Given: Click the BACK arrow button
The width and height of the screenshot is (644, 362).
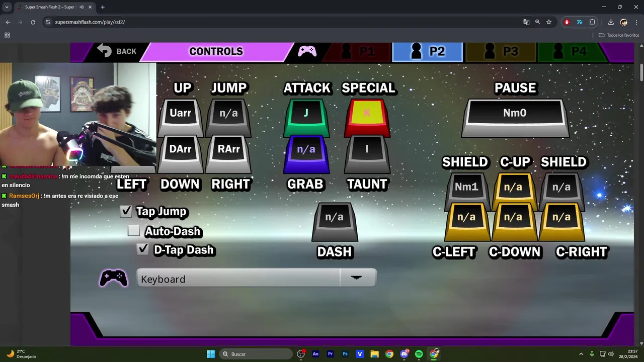Looking at the screenshot, I should (x=117, y=51).
